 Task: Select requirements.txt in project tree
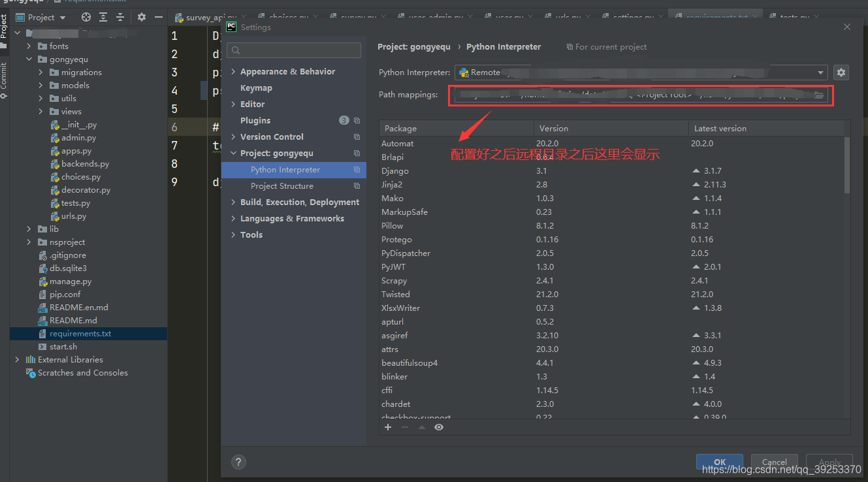(x=88, y=334)
